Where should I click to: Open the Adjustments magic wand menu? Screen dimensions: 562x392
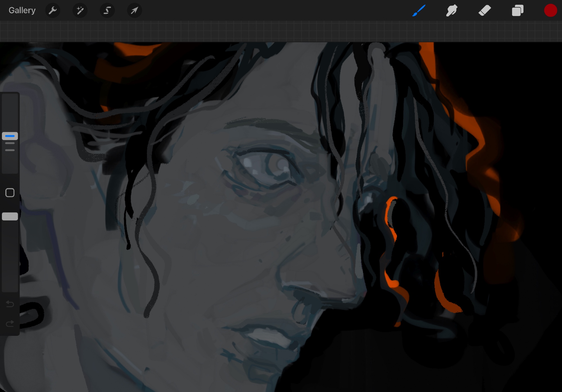(80, 11)
